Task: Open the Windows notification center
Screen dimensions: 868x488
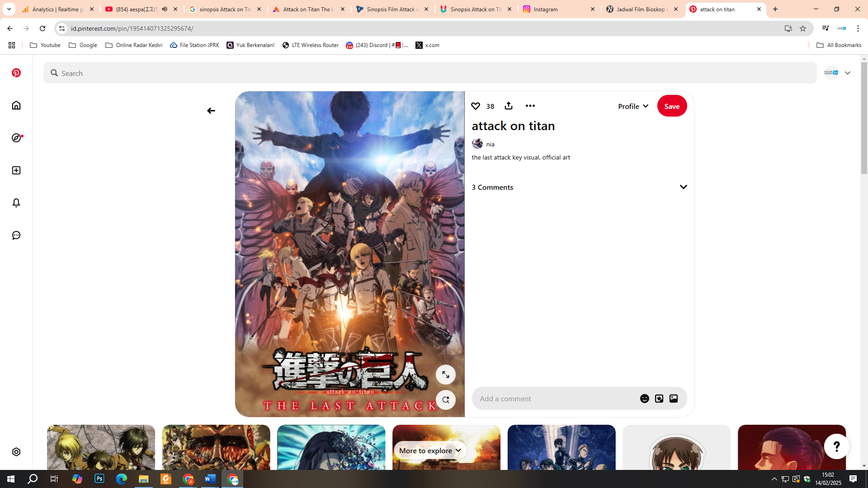Action: point(853,479)
